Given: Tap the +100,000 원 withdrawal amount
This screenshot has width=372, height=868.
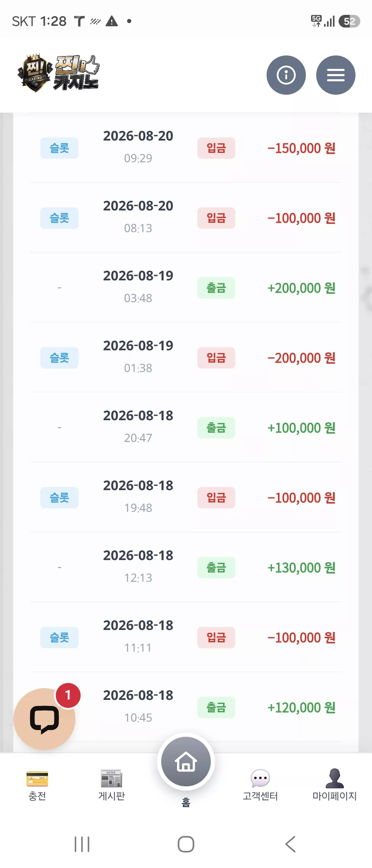Looking at the screenshot, I should tap(301, 428).
